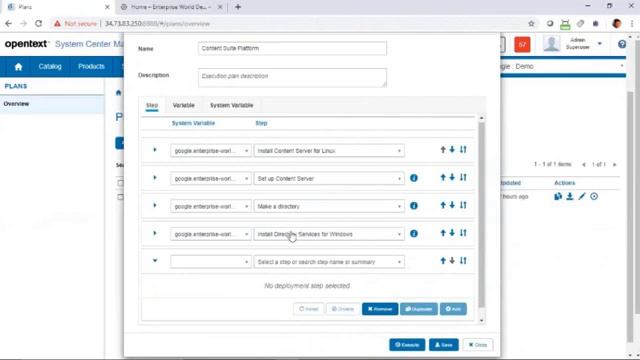This screenshot has height=360, width=640.
Task: Move the empty unselected step up
Action: 443,261
